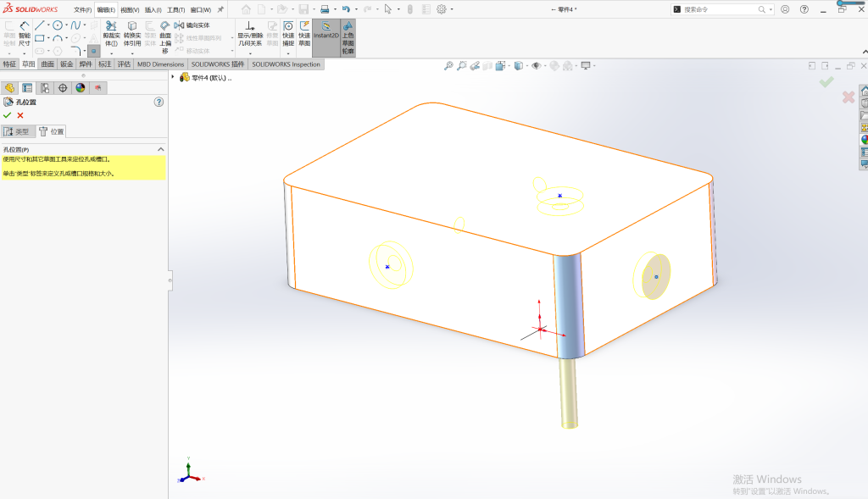Toggle the Hide/Show Items eye icon
The image size is (868, 499).
pyautogui.click(x=536, y=66)
